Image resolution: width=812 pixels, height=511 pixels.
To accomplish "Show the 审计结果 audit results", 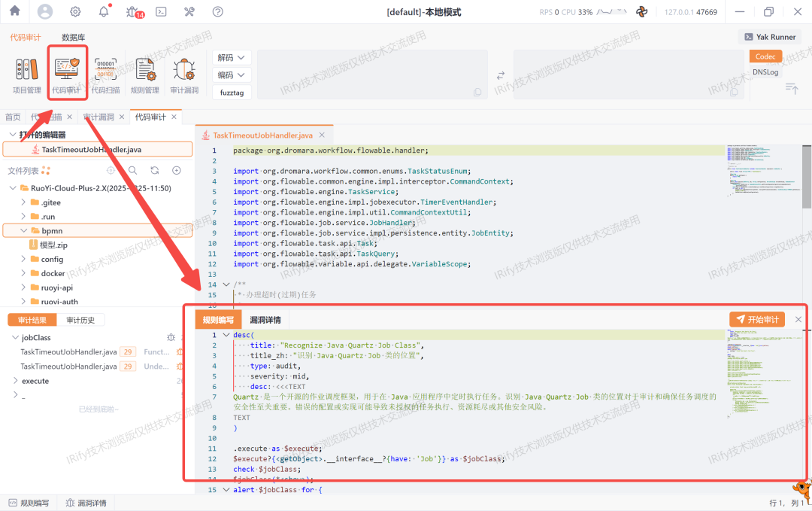I will pyautogui.click(x=32, y=320).
